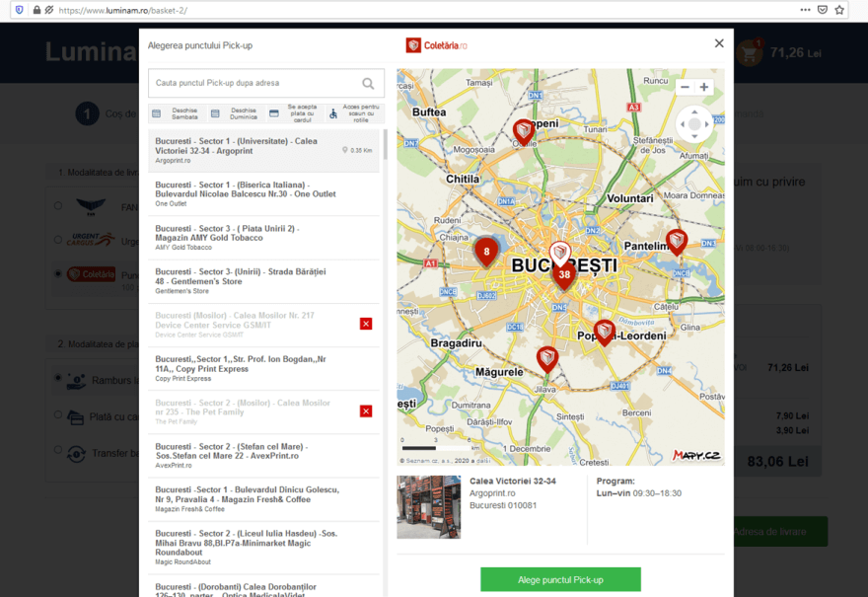Viewport: 868px width, 597px height.
Task: Click the Mapy.cz logo on the map
Action: click(x=696, y=455)
